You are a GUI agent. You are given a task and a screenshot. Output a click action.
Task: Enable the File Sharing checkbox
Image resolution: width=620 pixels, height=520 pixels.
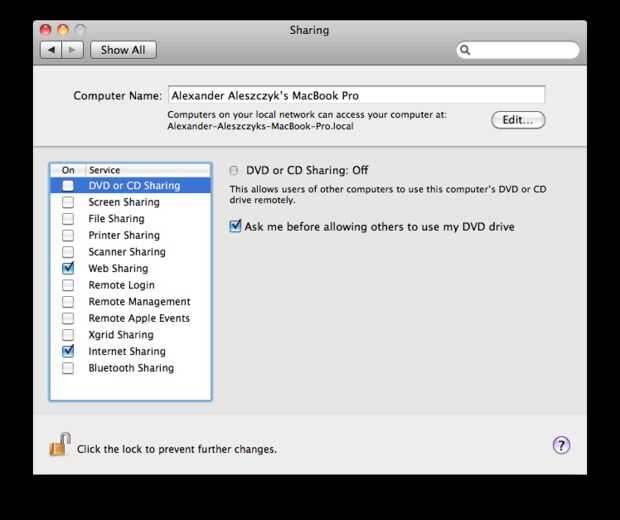click(68, 219)
